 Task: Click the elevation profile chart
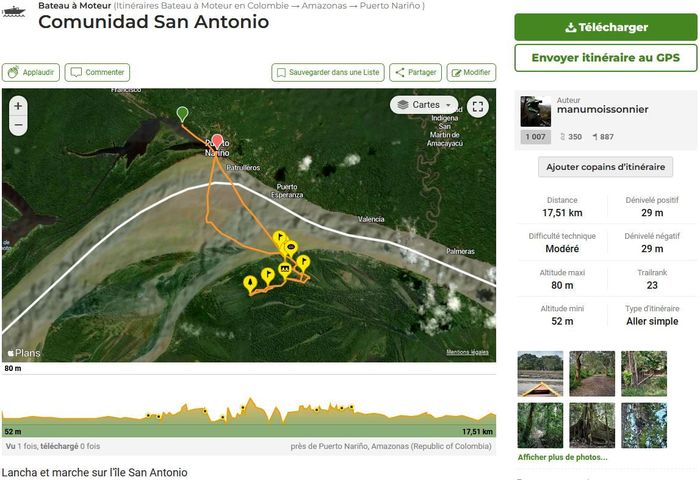248,415
